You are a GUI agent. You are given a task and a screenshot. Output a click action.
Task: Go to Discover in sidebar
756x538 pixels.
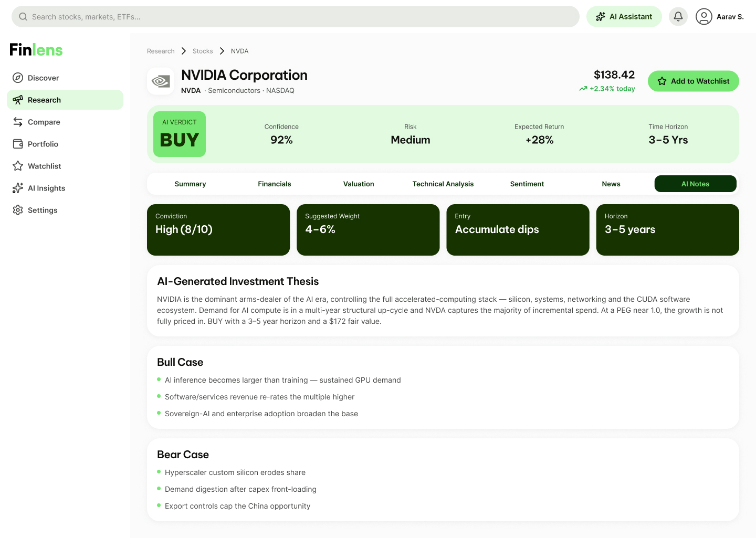tap(65, 78)
